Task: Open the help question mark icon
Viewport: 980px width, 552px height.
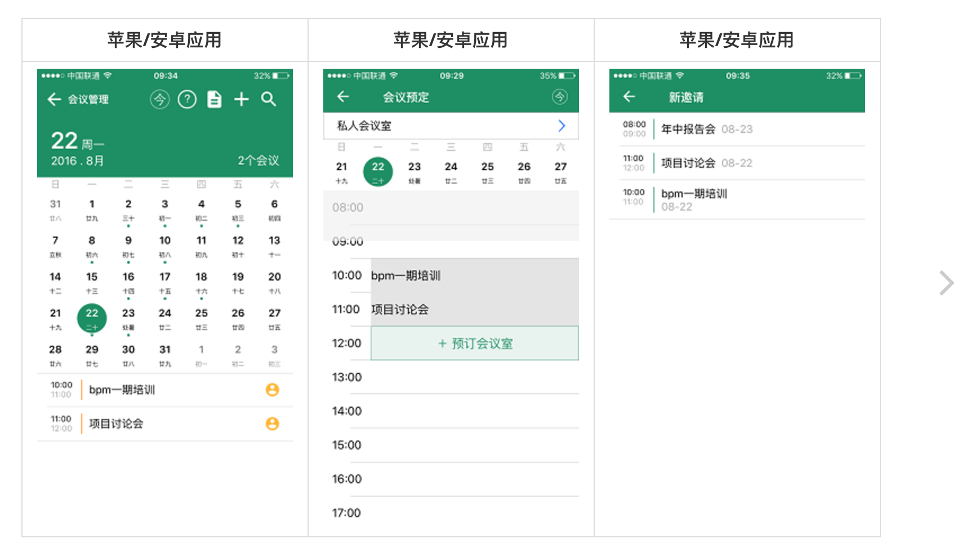Action: click(187, 100)
